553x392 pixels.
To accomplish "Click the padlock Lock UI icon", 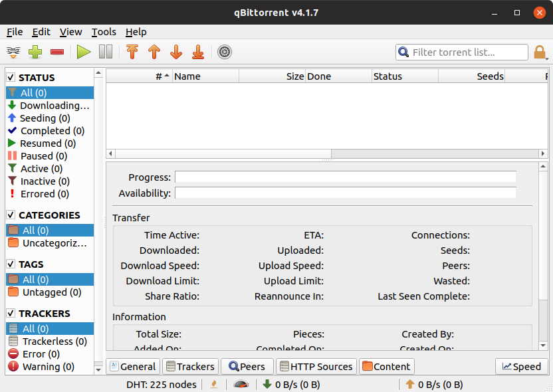I will [x=540, y=52].
